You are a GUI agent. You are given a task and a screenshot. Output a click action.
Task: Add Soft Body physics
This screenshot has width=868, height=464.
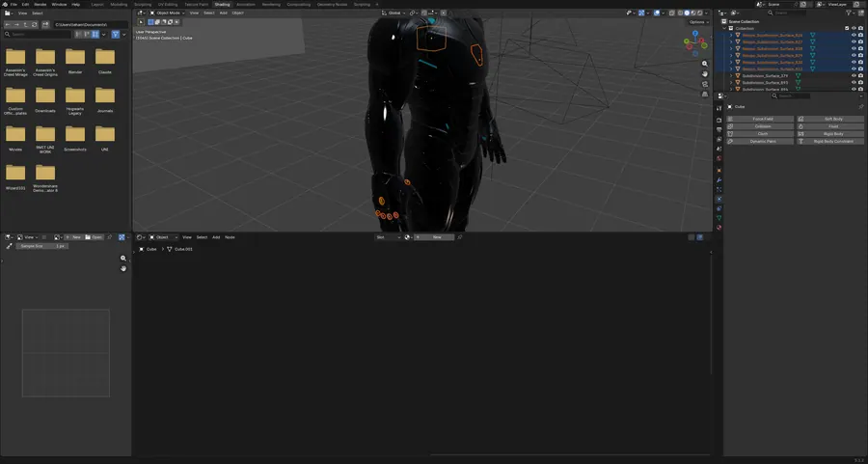click(829, 119)
